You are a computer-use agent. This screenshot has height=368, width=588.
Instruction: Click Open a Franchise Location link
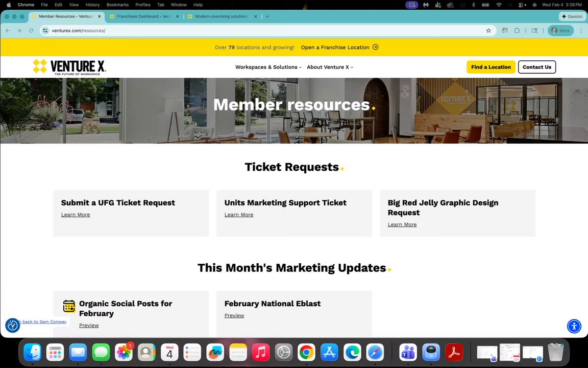click(x=335, y=48)
